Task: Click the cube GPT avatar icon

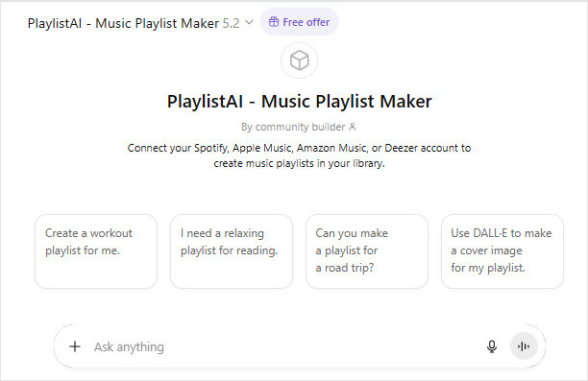Action: point(299,60)
